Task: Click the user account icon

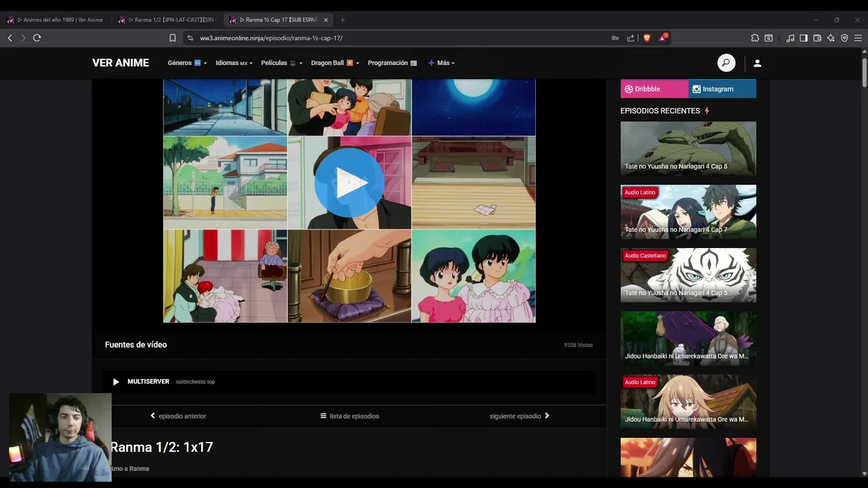Action: tap(757, 63)
